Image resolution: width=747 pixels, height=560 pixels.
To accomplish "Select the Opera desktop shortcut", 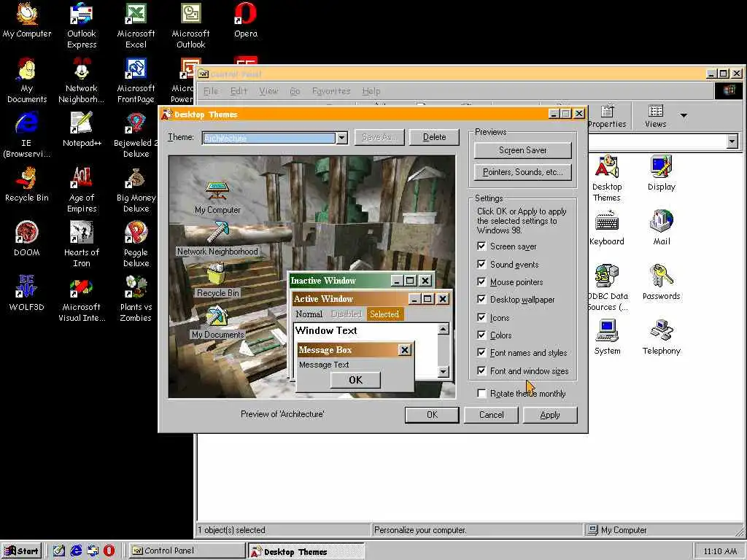I will [245, 20].
